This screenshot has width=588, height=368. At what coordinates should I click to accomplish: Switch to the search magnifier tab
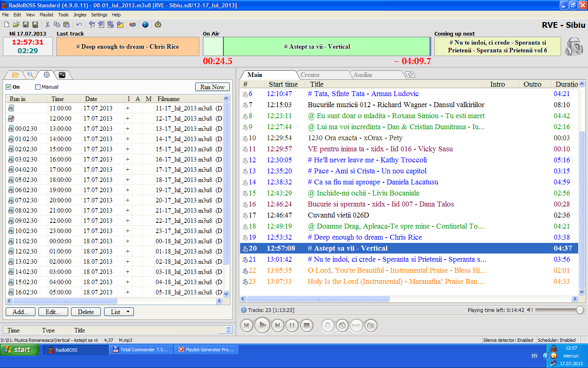31,75
